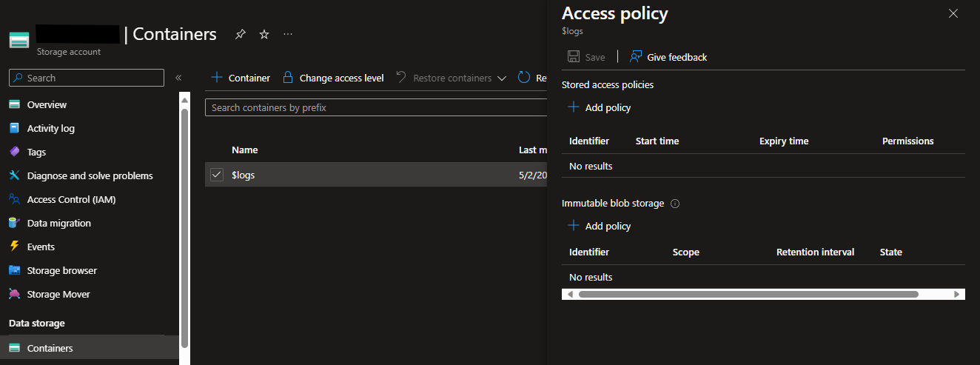Click the Start time column header

(657, 141)
